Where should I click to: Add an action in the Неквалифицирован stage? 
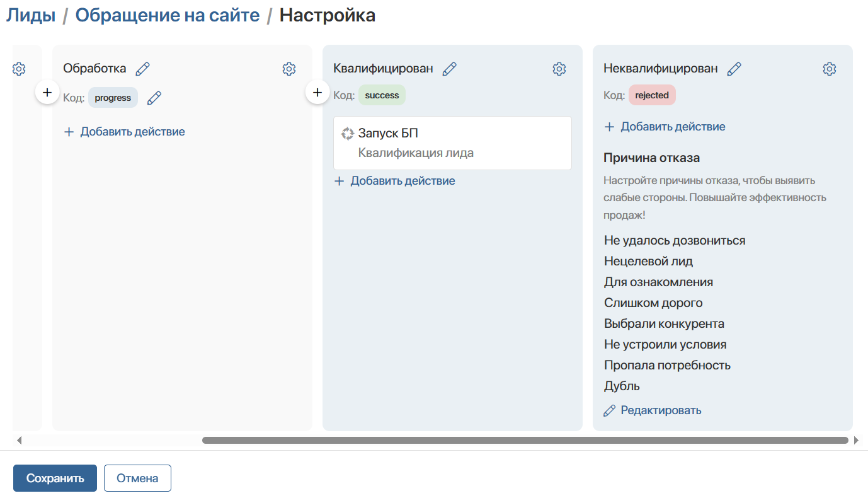(x=665, y=127)
